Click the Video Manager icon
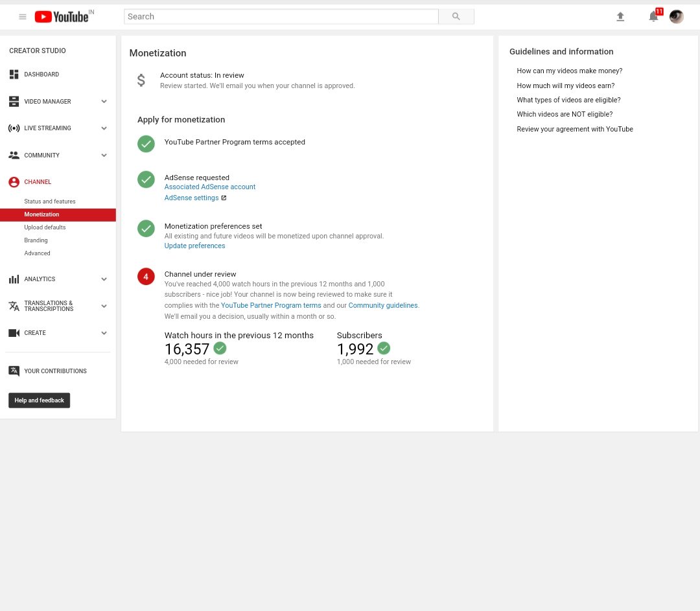Screen dimensions: 700x611 [14, 101]
